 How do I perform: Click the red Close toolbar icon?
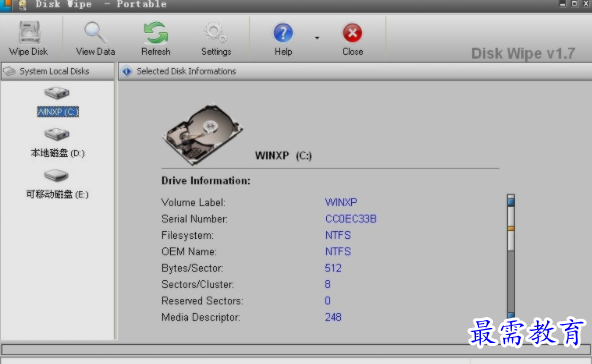click(x=352, y=33)
